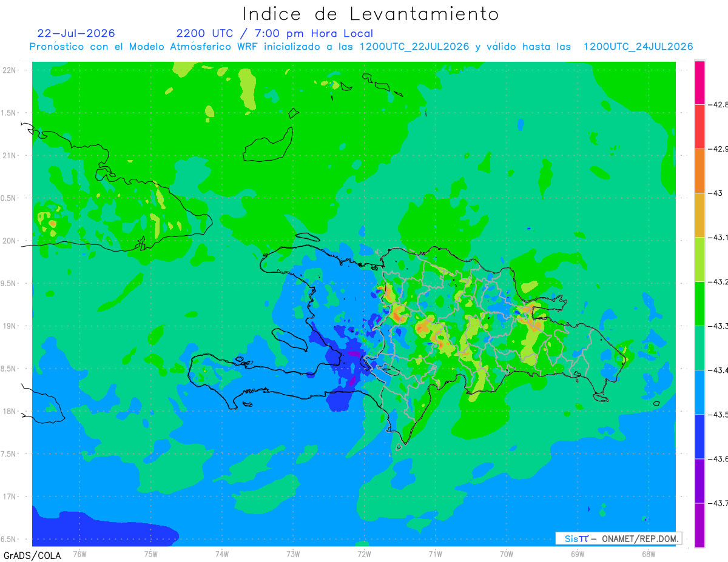Click the "21N" latitude axis label
This screenshot has height=562, width=728.
coord(9,155)
